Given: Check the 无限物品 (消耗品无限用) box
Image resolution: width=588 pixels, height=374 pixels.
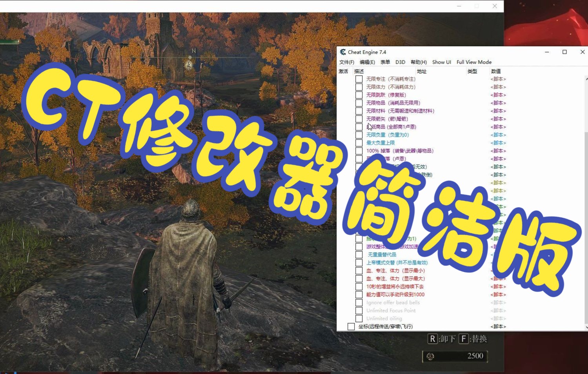Looking at the screenshot, I should (359, 103).
